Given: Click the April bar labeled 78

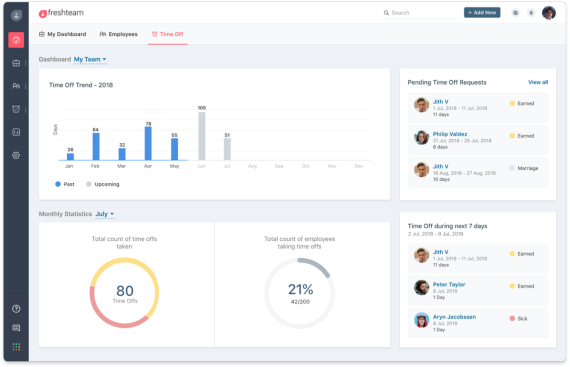Looking at the screenshot, I should coord(148,143).
